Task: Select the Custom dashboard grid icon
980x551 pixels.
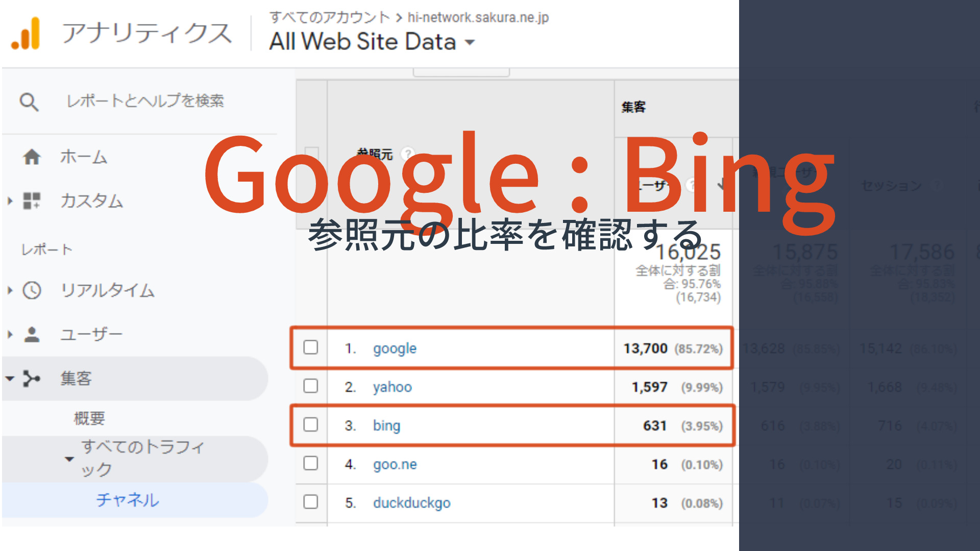Action: coord(32,201)
